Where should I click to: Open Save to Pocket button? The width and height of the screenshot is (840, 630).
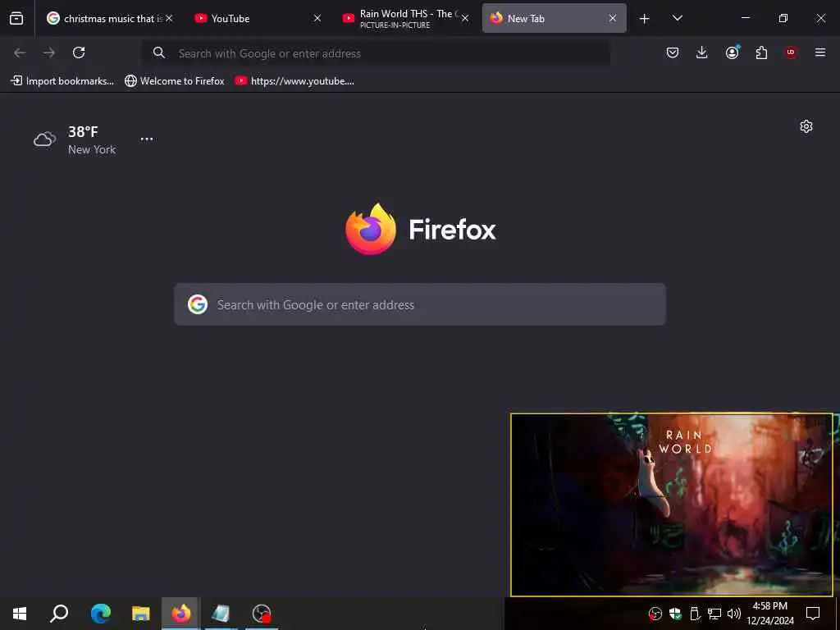click(x=673, y=52)
